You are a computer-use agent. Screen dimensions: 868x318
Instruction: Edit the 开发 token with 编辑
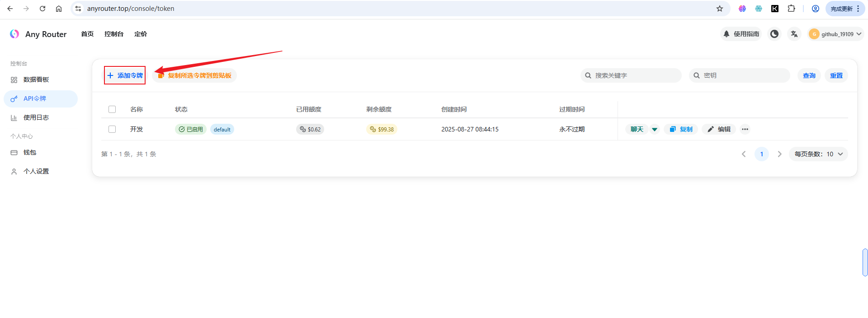[x=719, y=129]
